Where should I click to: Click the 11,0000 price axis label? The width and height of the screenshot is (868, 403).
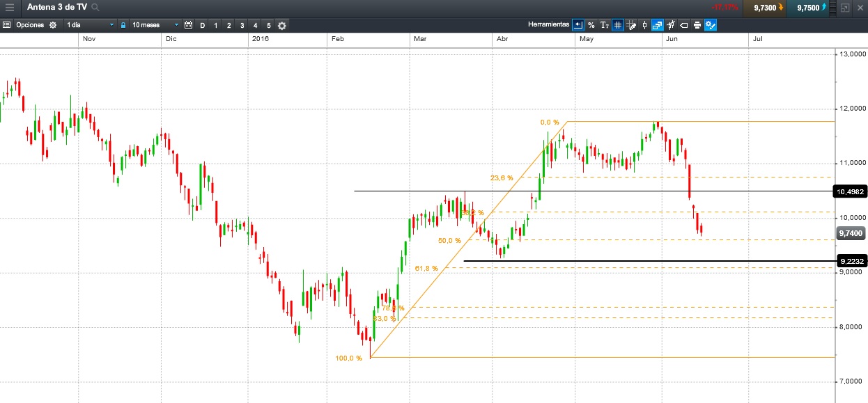pos(853,163)
